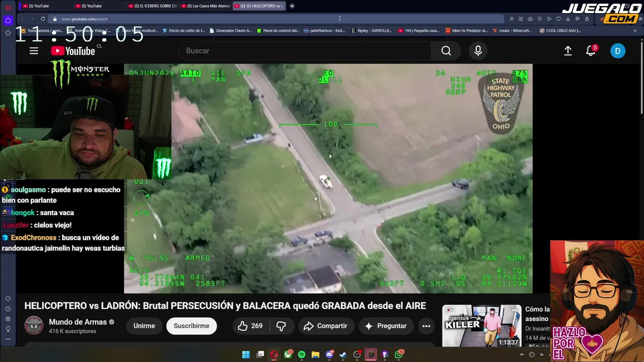Expand bookmarks overflow chevron
The width and height of the screenshot is (644, 362).
point(635,31)
